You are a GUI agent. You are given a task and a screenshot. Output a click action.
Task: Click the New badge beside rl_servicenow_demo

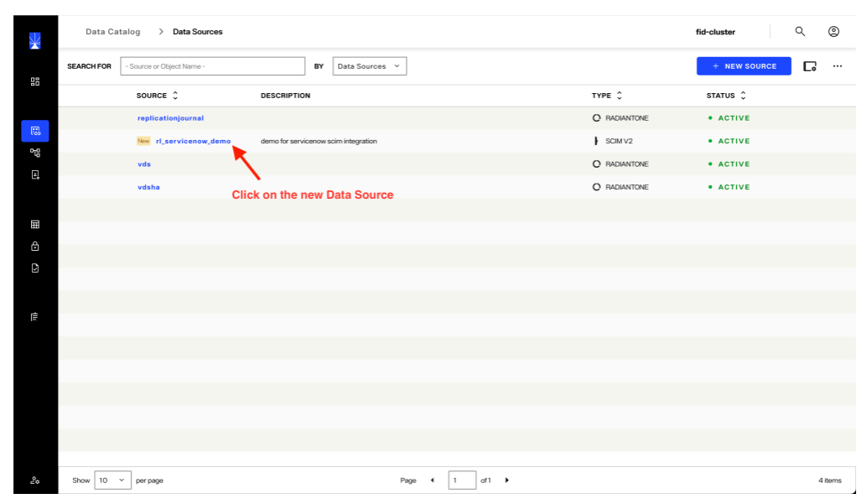143,141
